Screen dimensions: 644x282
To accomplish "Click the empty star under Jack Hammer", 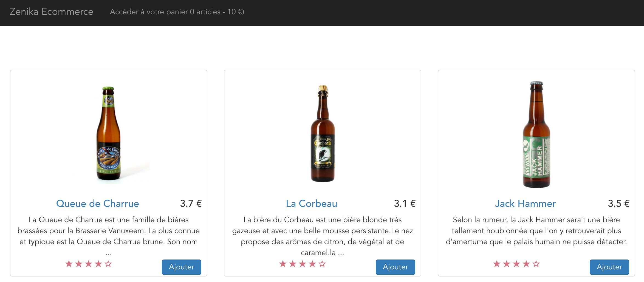I will [x=536, y=264].
